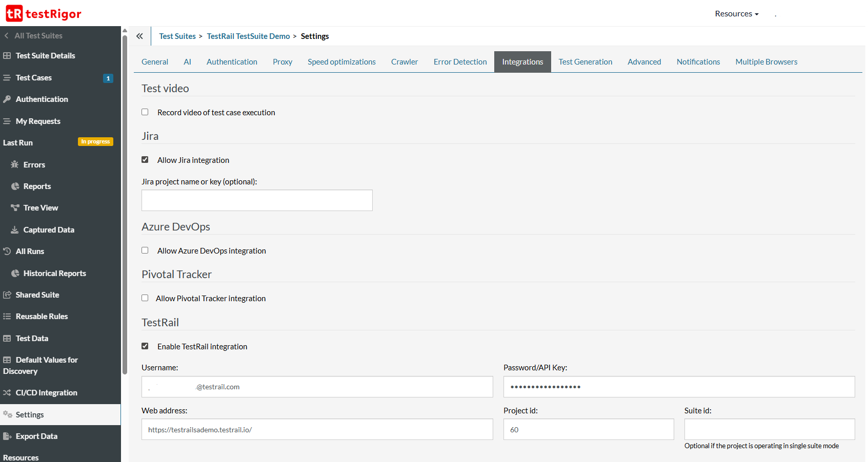Open the Speed optimizations tab
Screen dimensions: 868x462
(341, 62)
